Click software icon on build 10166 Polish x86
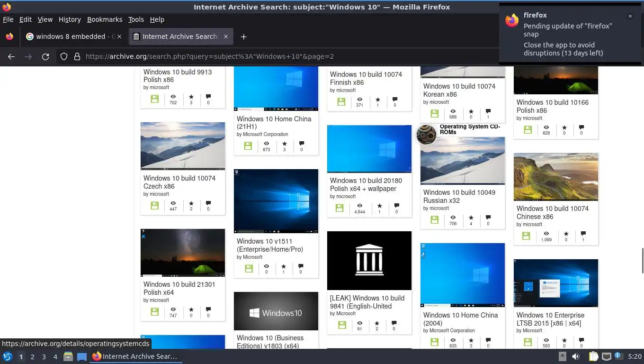Image resolution: width=644 pixels, height=364 pixels. point(528,130)
